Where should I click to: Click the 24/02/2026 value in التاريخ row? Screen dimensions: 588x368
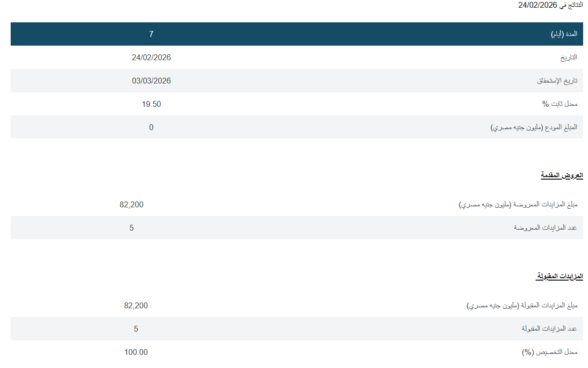click(151, 57)
